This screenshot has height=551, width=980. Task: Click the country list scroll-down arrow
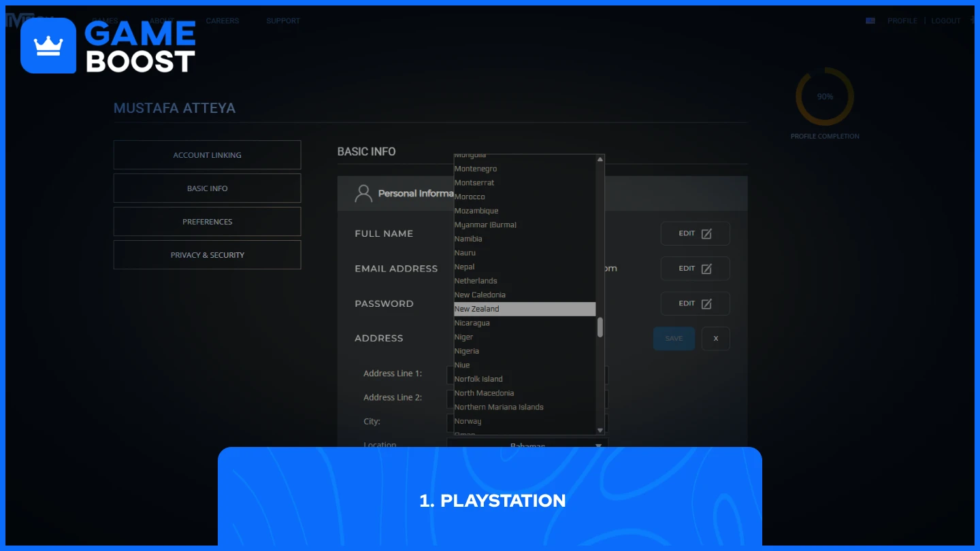pyautogui.click(x=600, y=430)
